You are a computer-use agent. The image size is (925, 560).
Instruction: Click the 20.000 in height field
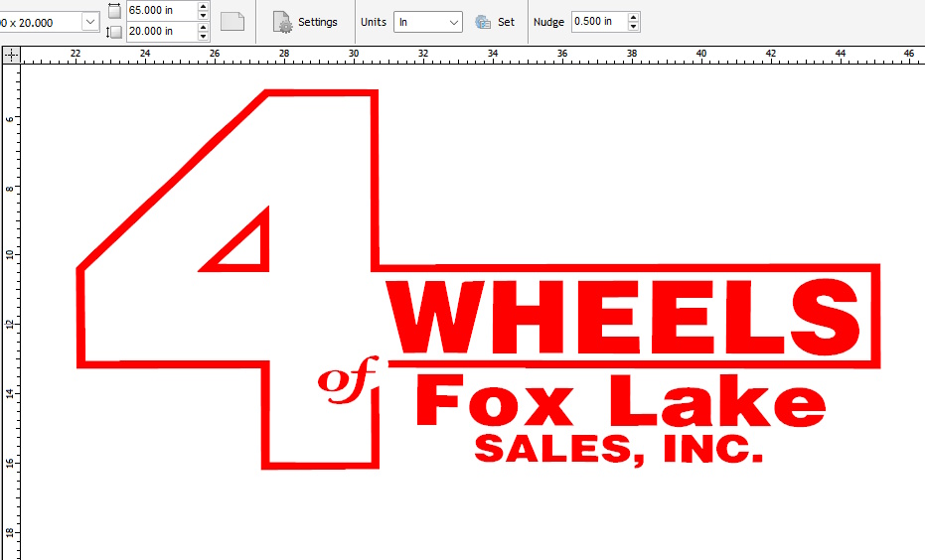click(x=161, y=32)
